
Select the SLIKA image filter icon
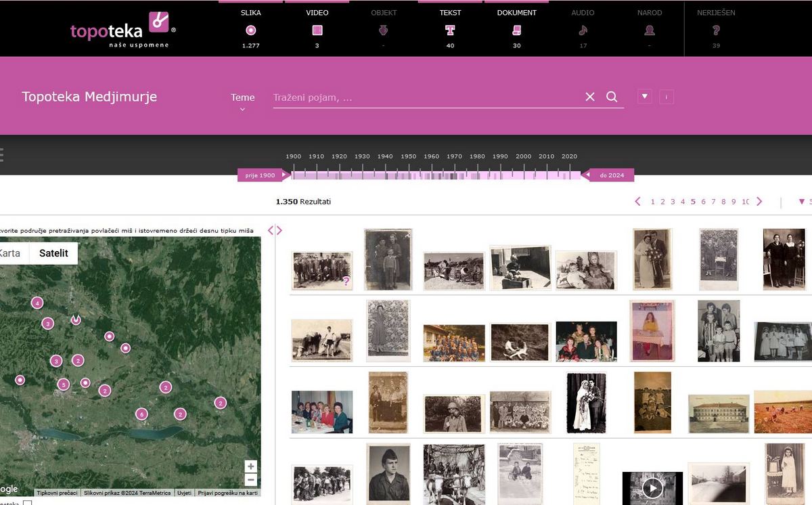[250, 30]
